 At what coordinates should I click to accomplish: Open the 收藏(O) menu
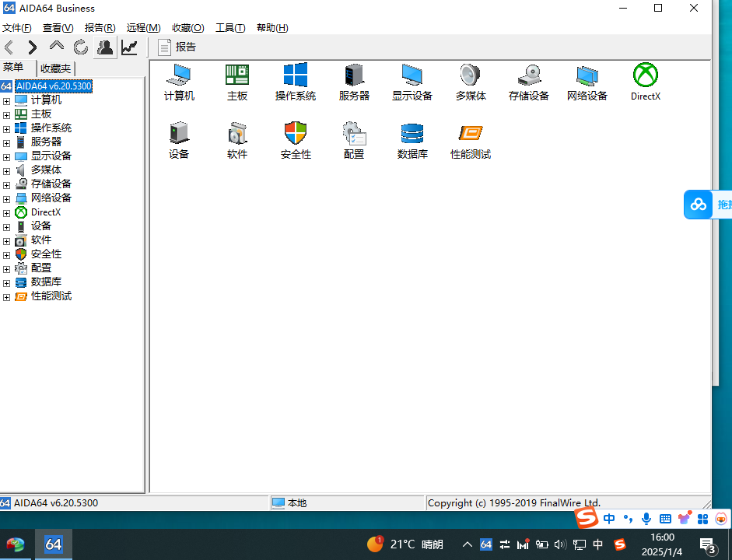tap(187, 28)
